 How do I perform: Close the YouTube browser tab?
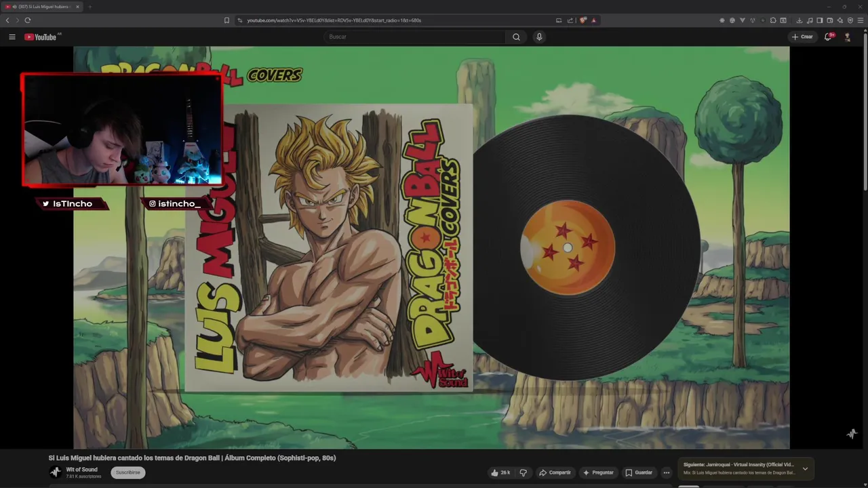coord(77,7)
